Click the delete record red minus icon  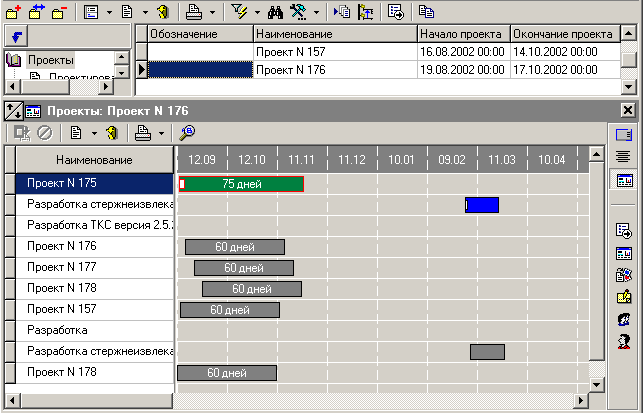60,12
